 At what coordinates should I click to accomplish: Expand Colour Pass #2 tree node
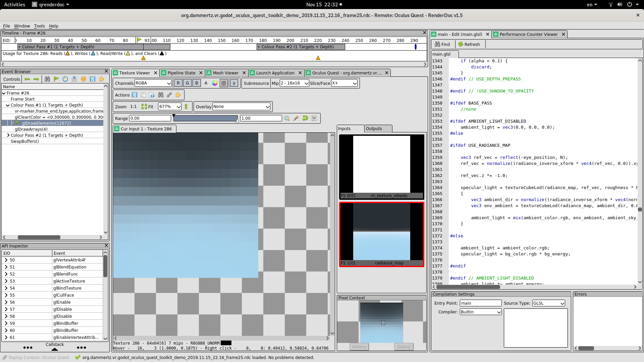[x=8, y=135]
